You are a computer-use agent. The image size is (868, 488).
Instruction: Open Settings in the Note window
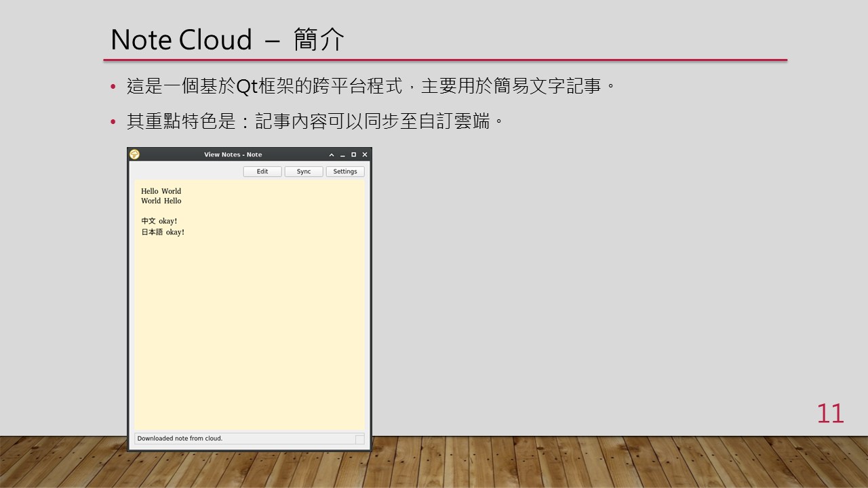pyautogui.click(x=345, y=171)
